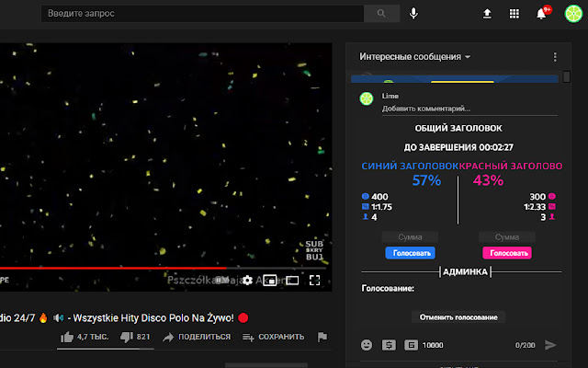Toggle miniplayer mode in video player
The height and width of the screenshot is (368, 588).
pos(269,280)
